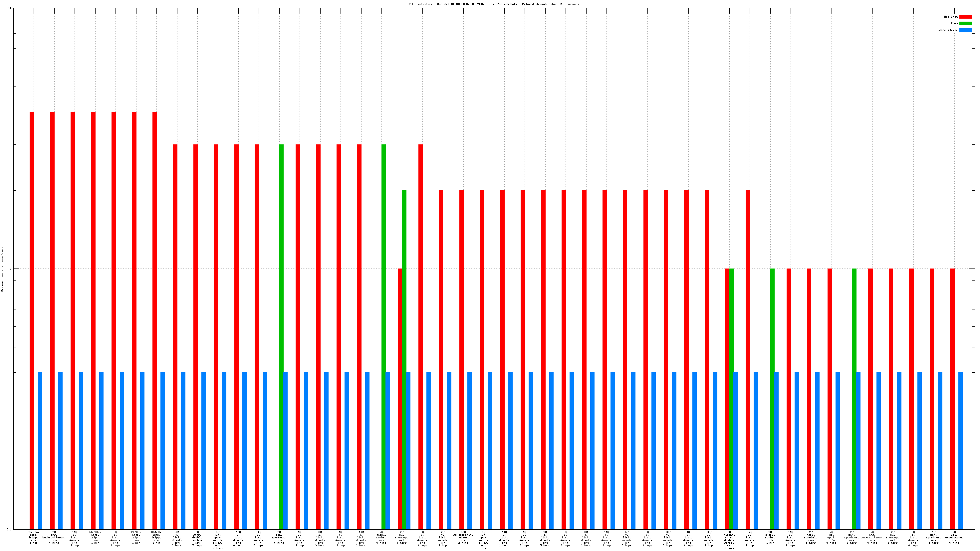Click the sa-accredit.habeas.com 2 hops label
This screenshot has width=980, height=551.
click(463, 537)
